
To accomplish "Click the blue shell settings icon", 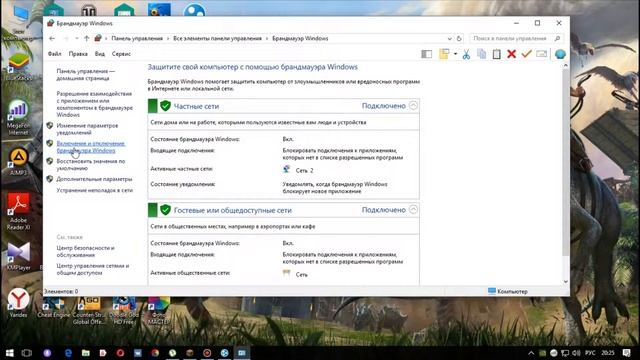I will pos(560,54).
